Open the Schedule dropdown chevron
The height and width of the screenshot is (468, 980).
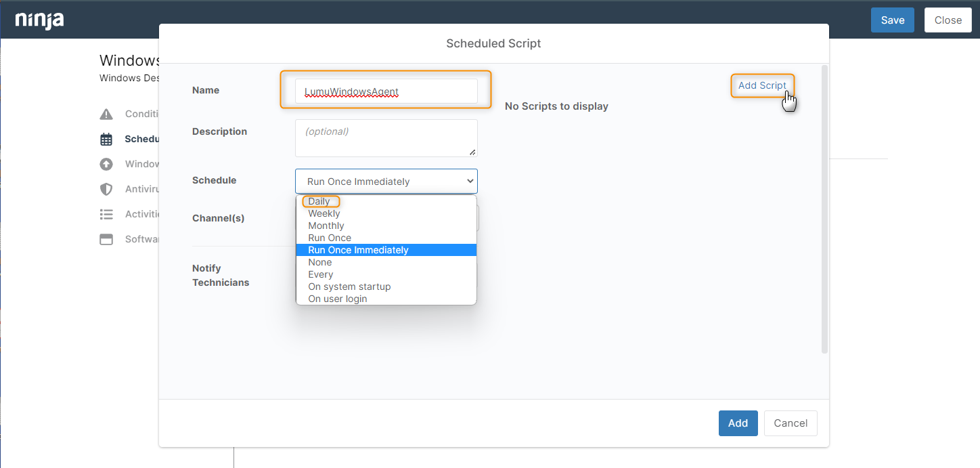click(x=470, y=181)
